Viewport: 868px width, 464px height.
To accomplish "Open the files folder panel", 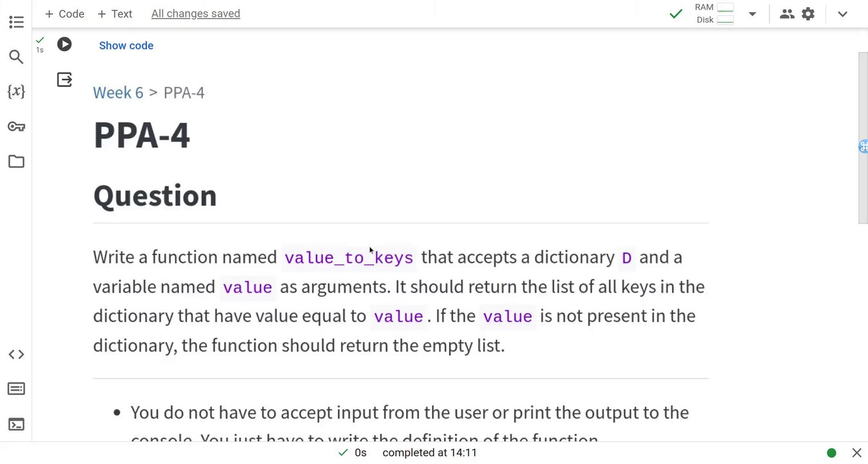I will [16, 161].
